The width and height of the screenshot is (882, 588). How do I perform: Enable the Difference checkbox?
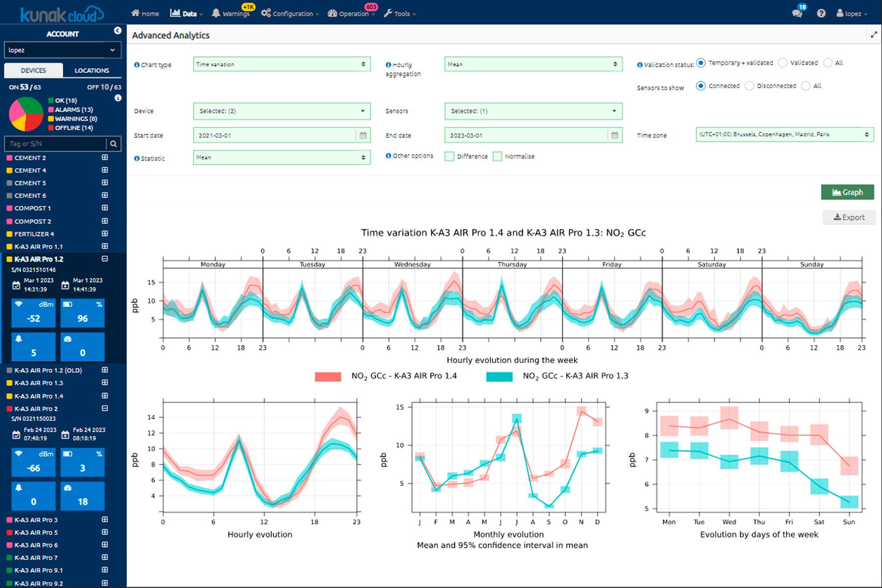449,156
